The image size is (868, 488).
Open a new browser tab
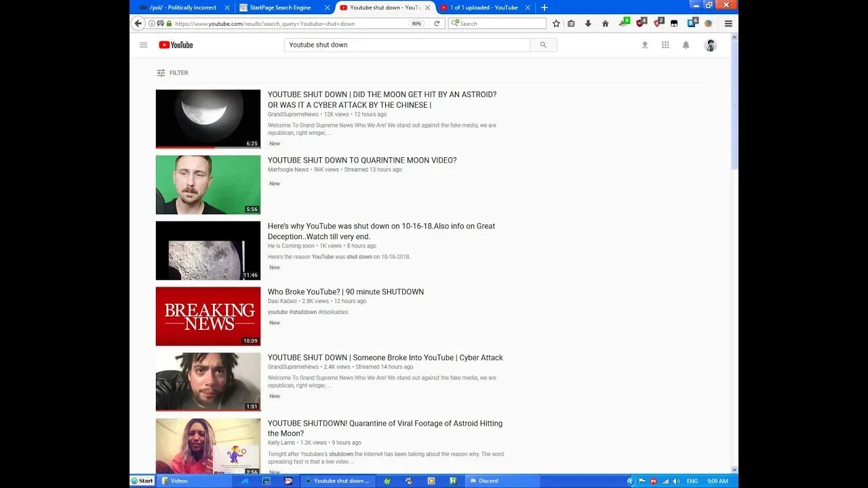pyautogui.click(x=544, y=7)
